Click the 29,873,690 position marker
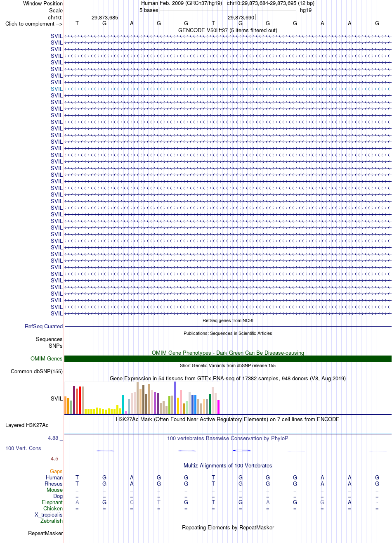392x543 pixels. point(241,17)
